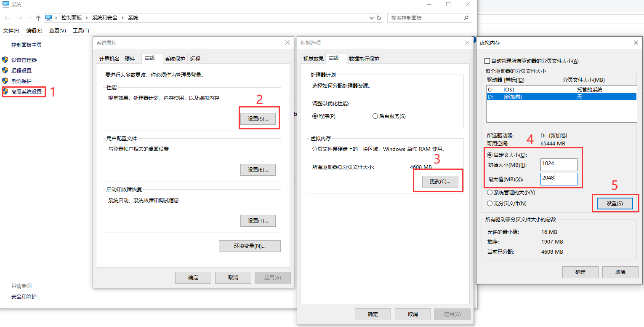Click the refresh icon beside the address bar
Image resolution: width=644 pixels, height=327 pixels.
(x=378, y=18)
